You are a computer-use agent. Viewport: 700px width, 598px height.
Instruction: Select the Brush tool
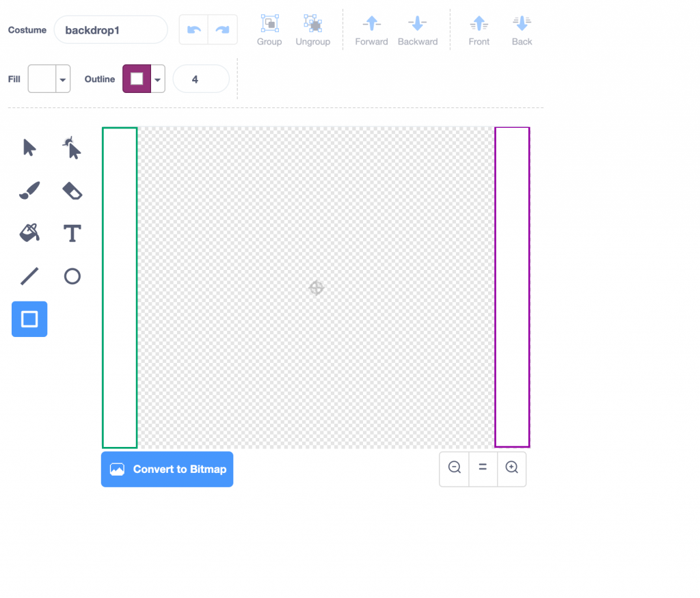[29, 191]
